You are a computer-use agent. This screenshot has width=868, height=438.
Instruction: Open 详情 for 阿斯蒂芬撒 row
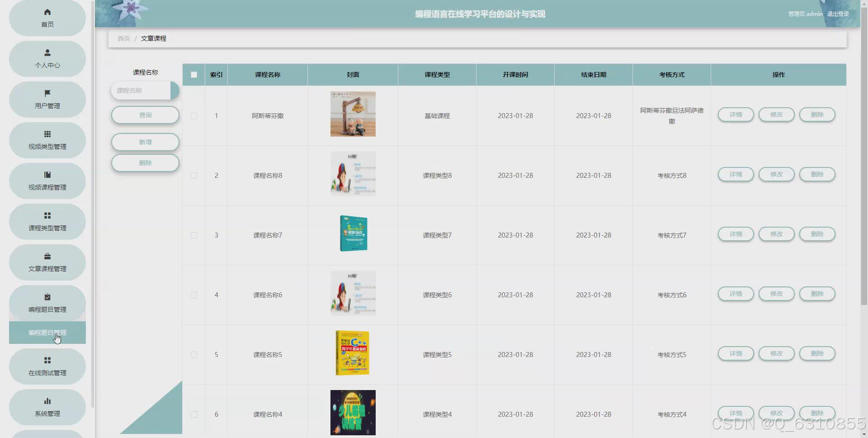(x=736, y=114)
